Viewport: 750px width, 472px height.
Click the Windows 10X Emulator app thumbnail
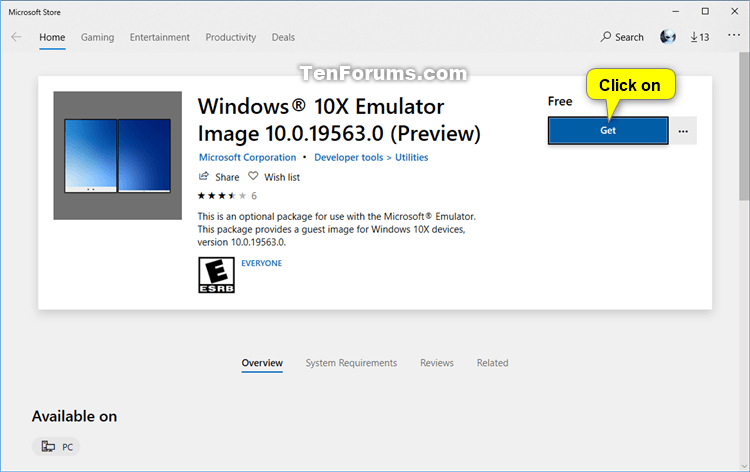pyautogui.click(x=118, y=155)
